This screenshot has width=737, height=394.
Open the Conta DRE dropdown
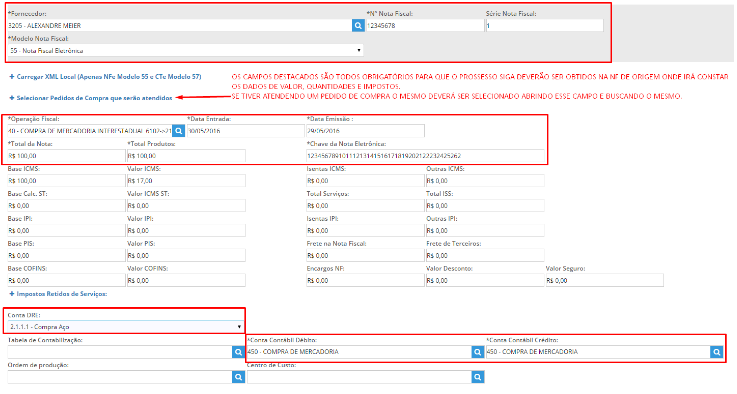(126, 326)
